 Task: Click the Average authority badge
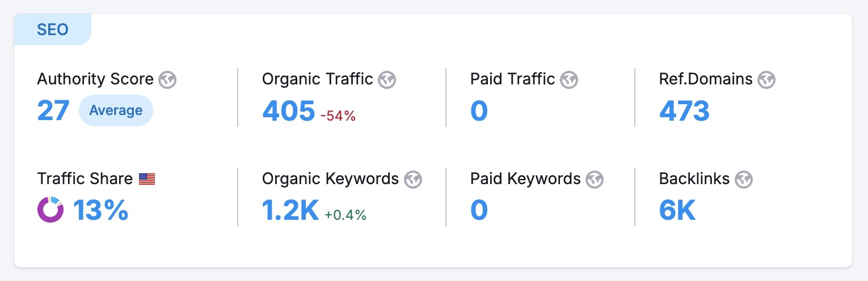coord(116,110)
